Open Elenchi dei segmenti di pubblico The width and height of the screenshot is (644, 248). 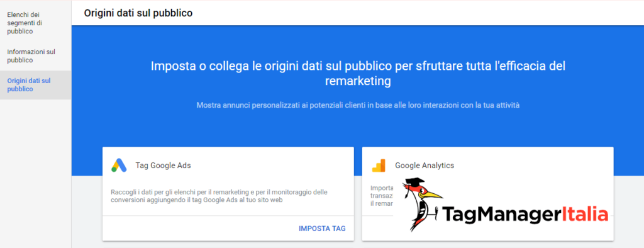[x=25, y=23]
